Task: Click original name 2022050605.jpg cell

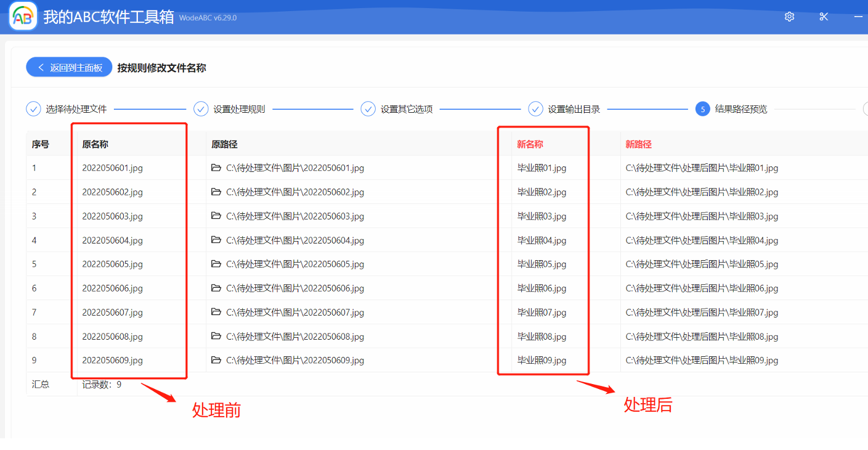Action: 112,264
